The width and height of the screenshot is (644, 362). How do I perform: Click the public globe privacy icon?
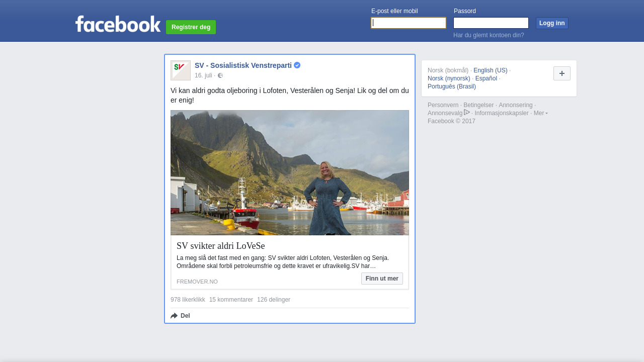pyautogui.click(x=220, y=75)
